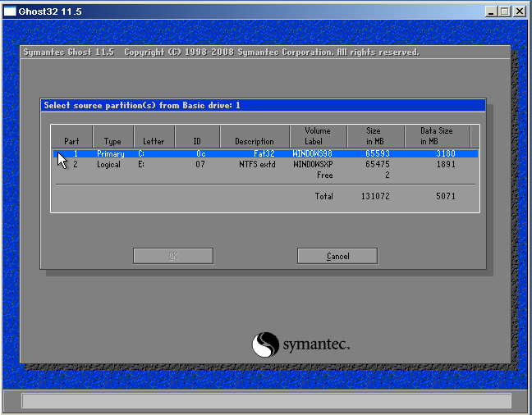Click the Symantec Ghost 11.5 copyright header
The width and height of the screenshot is (532, 415).
(x=221, y=52)
